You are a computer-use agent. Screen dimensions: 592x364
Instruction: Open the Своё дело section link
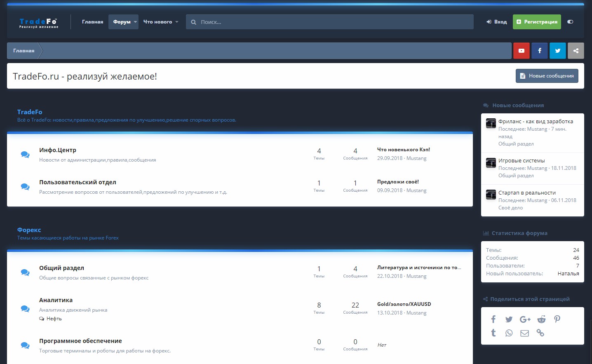510,208
